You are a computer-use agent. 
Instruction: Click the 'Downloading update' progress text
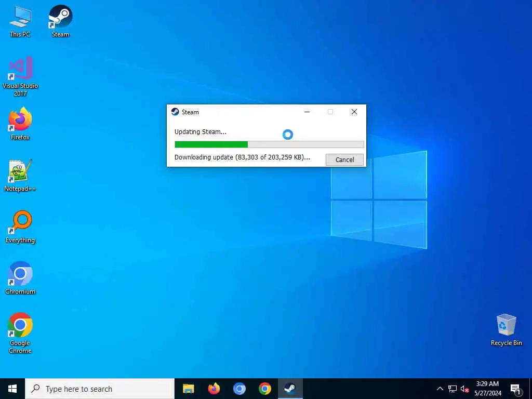pos(242,157)
